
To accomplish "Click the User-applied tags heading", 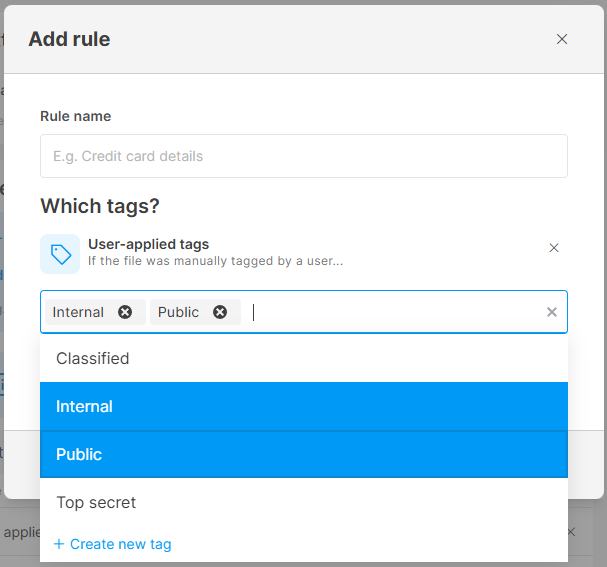I will click(x=148, y=244).
